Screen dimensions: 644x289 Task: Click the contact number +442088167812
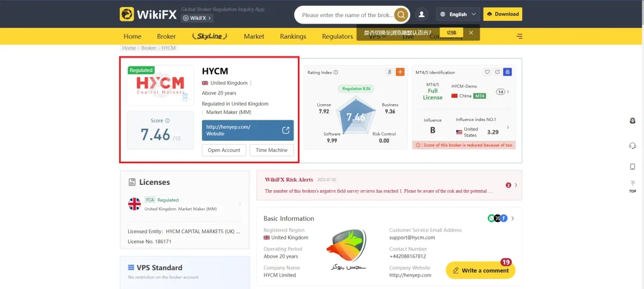point(408,256)
